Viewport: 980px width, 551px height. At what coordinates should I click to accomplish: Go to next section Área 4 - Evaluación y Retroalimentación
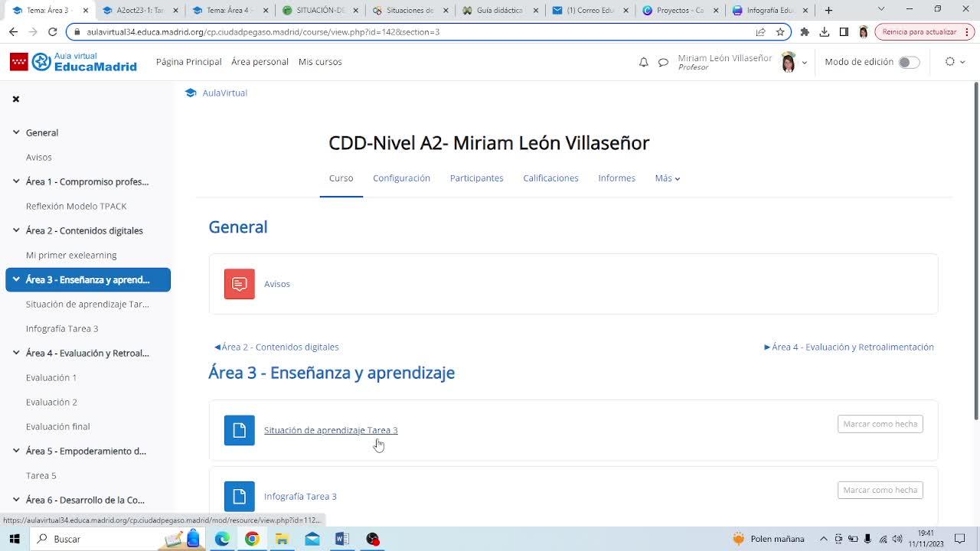click(x=849, y=347)
